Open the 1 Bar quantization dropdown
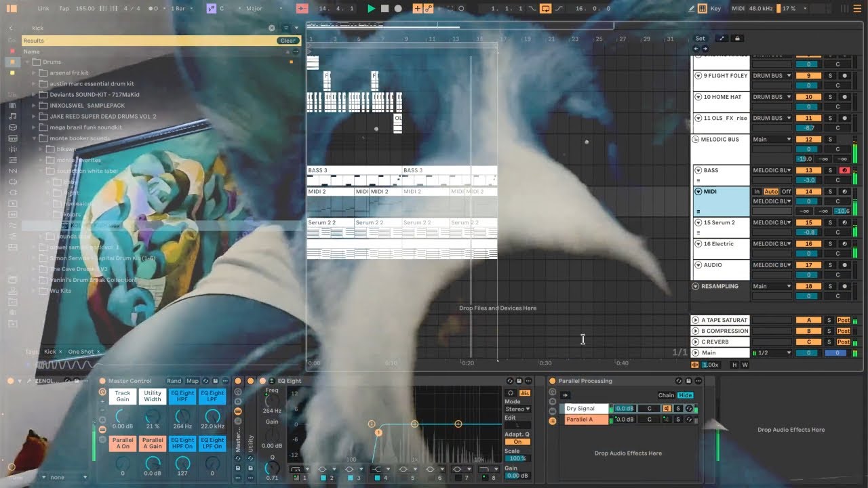This screenshot has width=868, height=488. [x=180, y=9]
